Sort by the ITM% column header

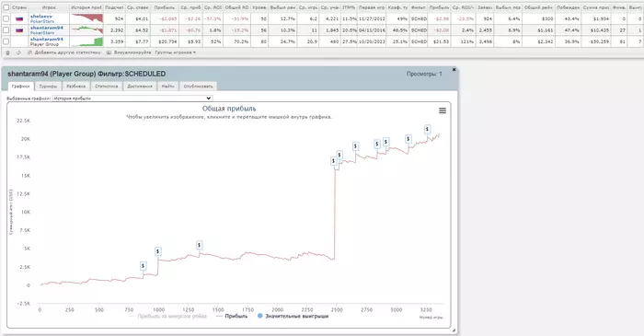pos(349,7)
